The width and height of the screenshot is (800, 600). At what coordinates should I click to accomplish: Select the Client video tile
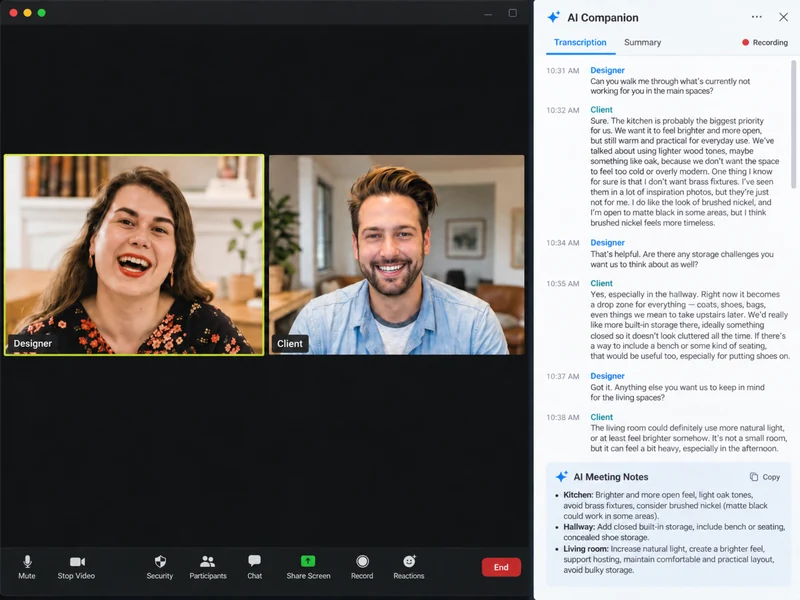pyautogui.click(x=396, y=255)
